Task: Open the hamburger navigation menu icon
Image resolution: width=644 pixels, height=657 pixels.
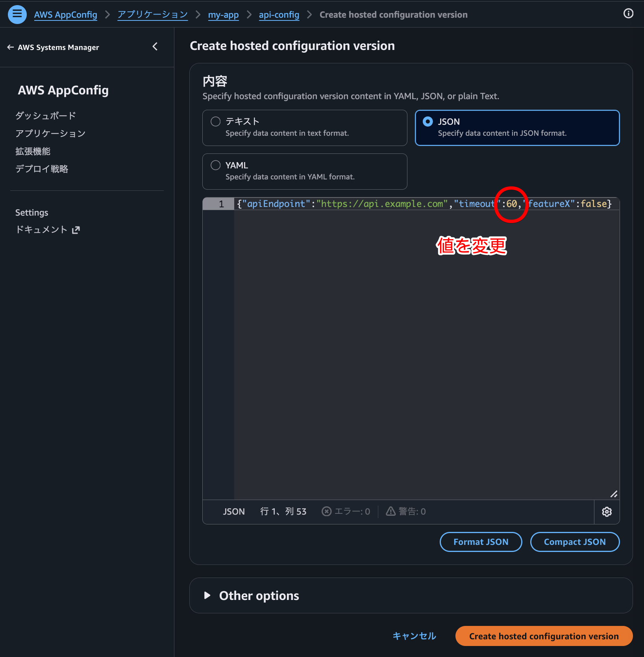Action: [x=17, y=15]
